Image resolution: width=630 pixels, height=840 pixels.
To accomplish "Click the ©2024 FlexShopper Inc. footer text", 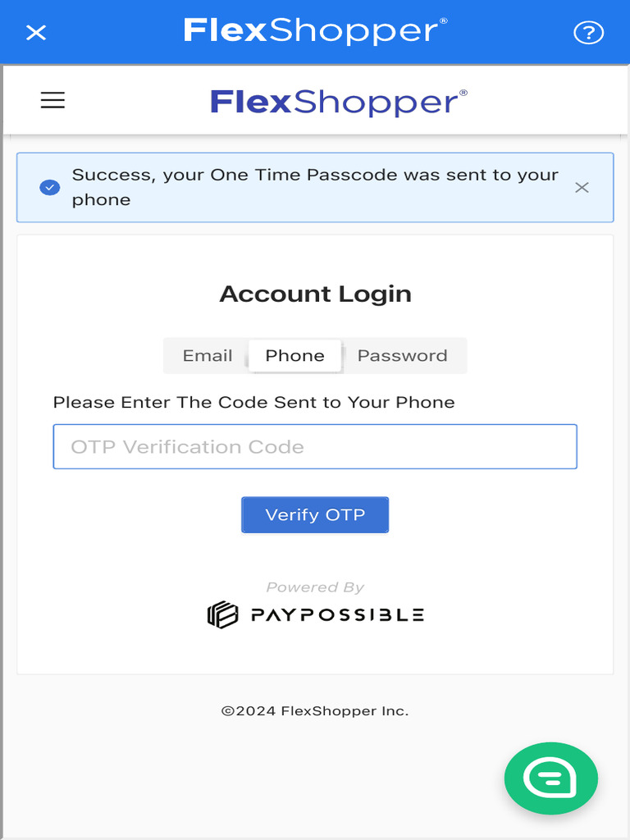I will pos(315,711).
